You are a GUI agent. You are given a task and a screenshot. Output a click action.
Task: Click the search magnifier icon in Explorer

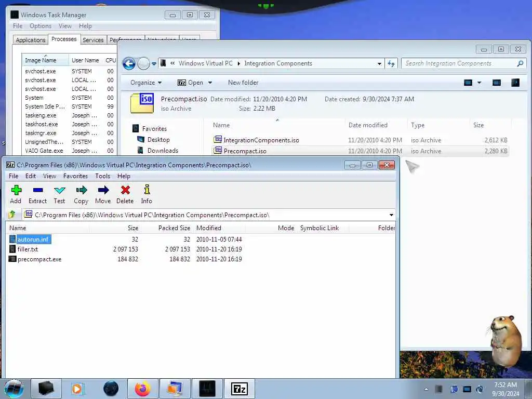[x=520, y=63]
